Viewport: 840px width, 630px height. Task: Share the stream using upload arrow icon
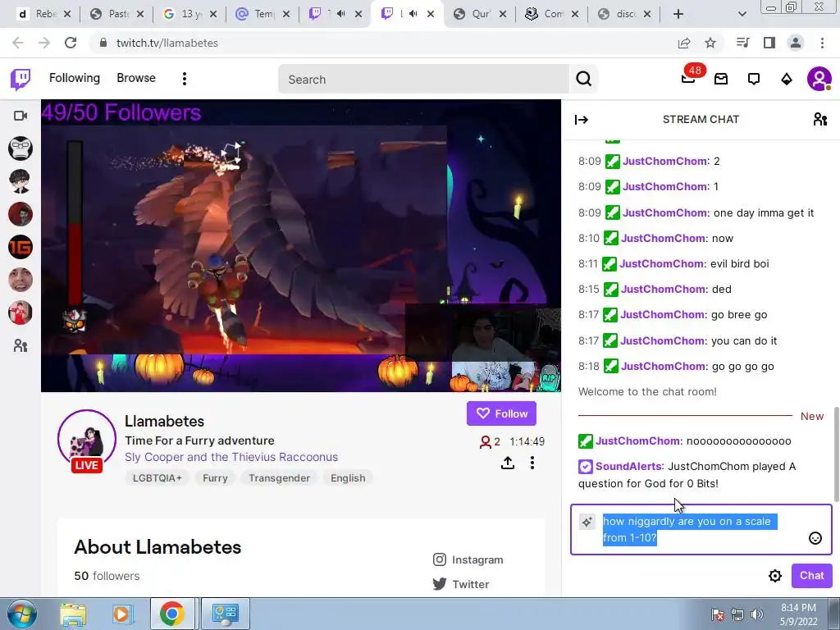[x=507, y=463]
